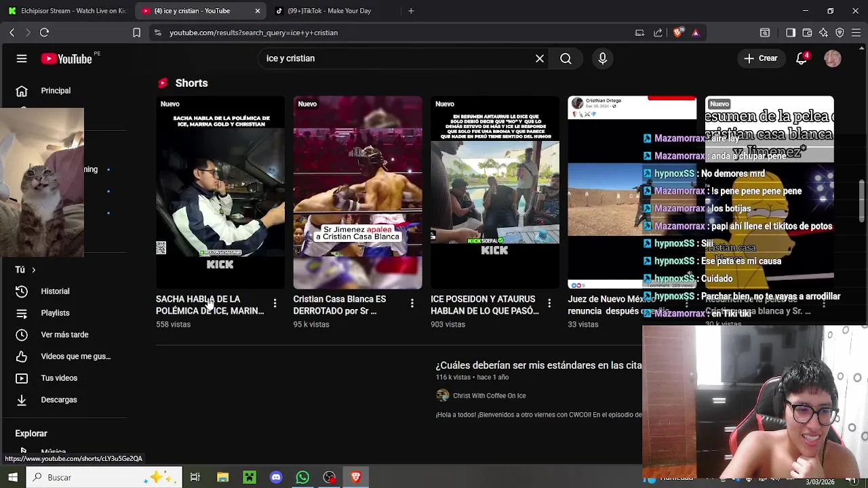Image resolution: width=868 pixels, height=488 pixels.
Task: Open the ¿Cuáles deberían ser mis estándares video
Action: [538, 365]
